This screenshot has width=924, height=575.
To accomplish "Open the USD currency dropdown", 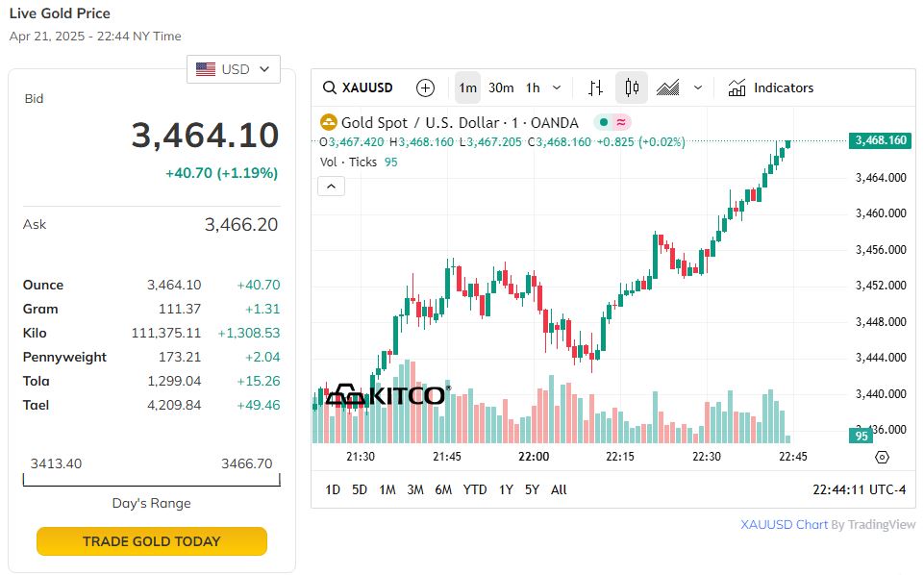I will (234, 69).
